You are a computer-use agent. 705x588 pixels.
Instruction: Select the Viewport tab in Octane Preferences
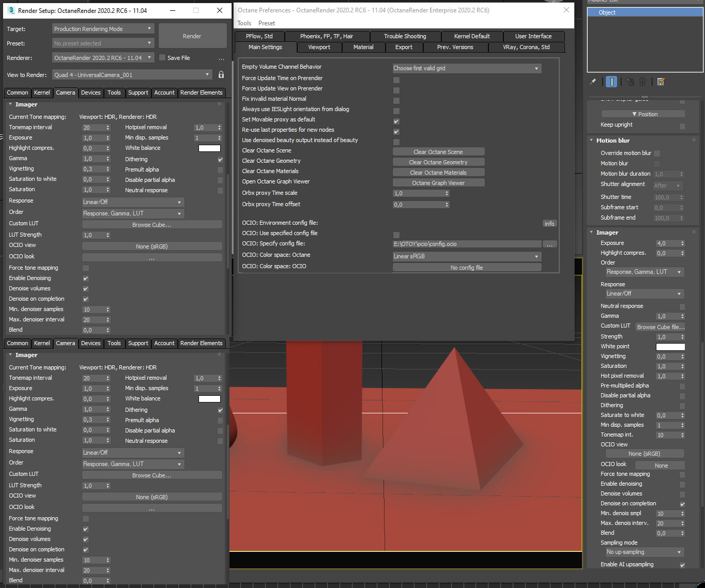(x=319, y=47)
